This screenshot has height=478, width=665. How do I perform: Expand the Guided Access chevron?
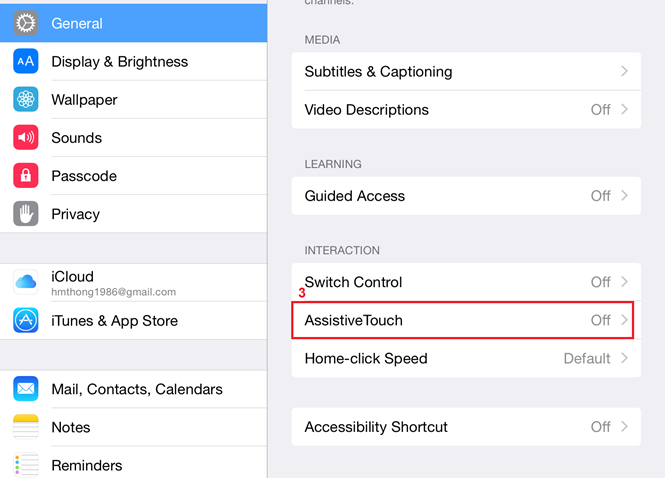point(625,196)
